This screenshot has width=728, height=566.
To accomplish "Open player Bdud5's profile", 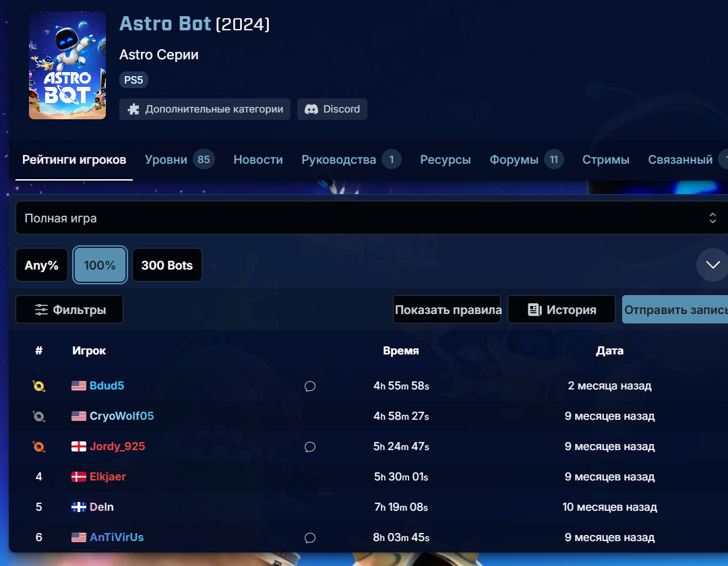I will 107,385.
